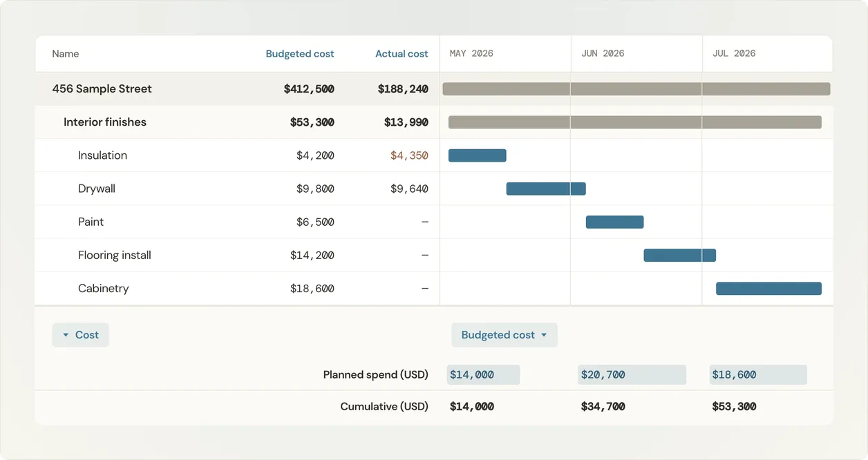
Task: Click the Insulation gantt bar
Action: [x=478, y=155]
